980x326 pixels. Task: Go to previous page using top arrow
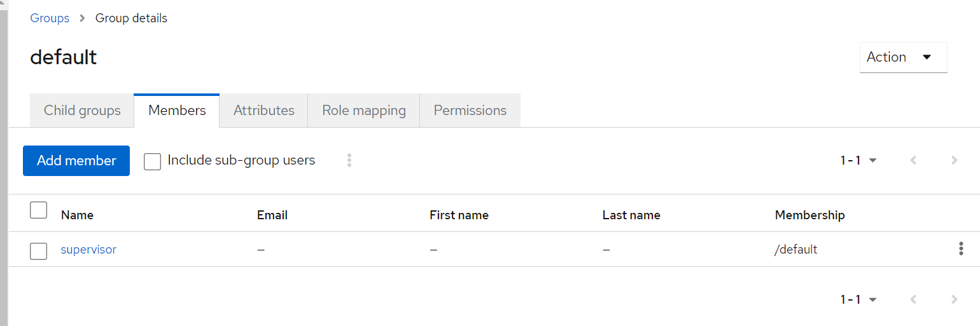913,161
